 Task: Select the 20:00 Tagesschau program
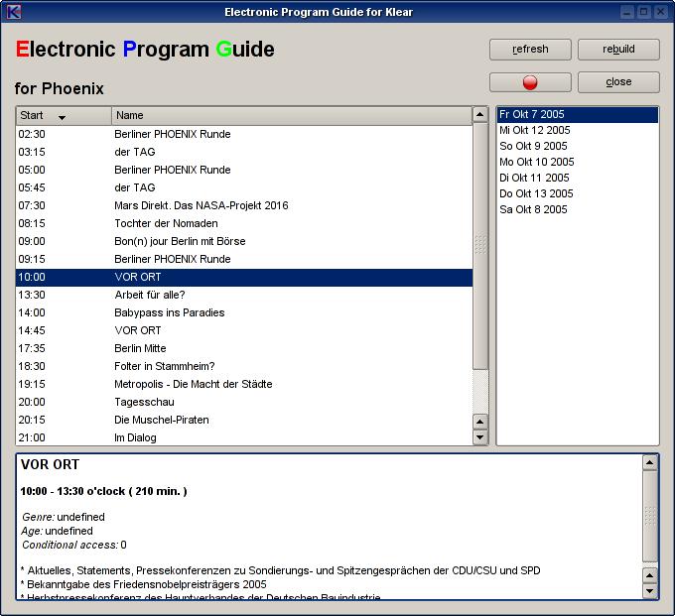coord(244,402)
